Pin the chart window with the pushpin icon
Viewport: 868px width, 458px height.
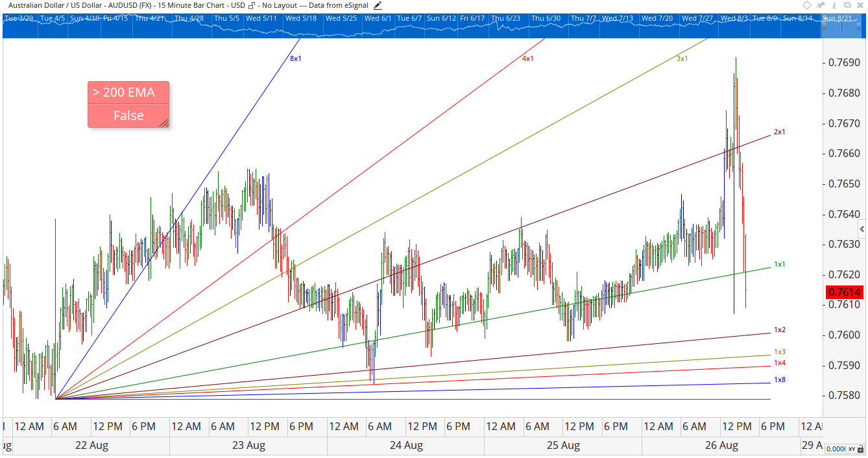click(819, 5)
